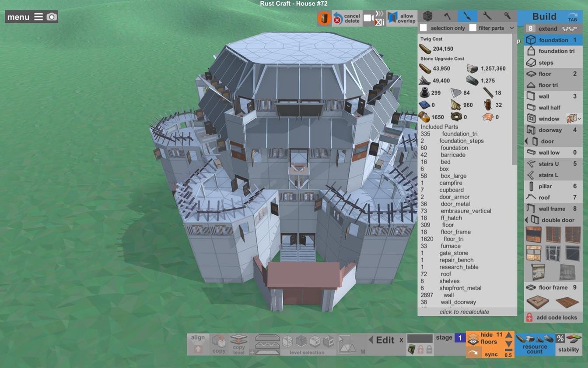Increase hidden floors with up arrow
The image size is (588, 368).
[x=508, y=336]
